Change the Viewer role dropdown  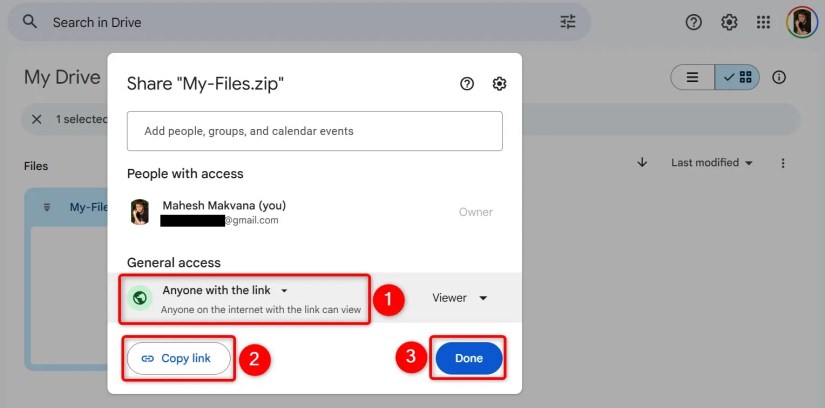(x=460, y=298)
